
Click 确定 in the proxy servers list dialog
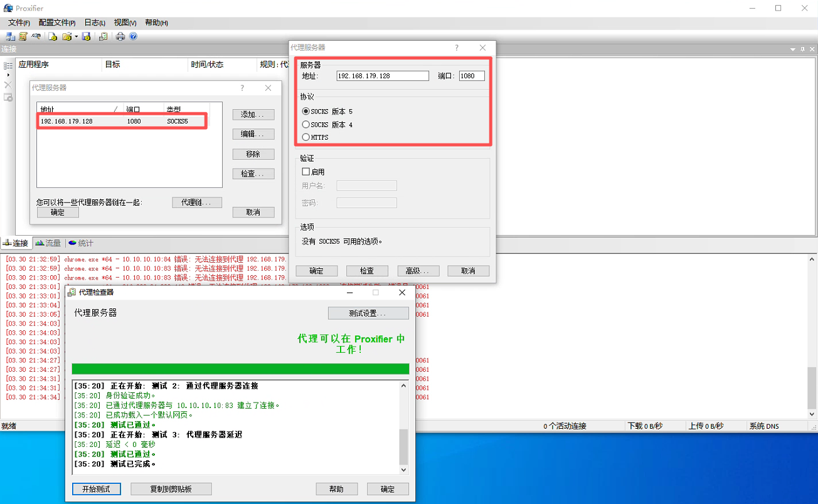coord(58,213)
